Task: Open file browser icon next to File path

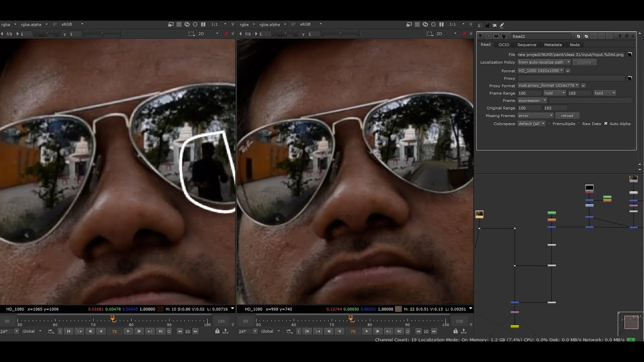Action: point(629,54)
